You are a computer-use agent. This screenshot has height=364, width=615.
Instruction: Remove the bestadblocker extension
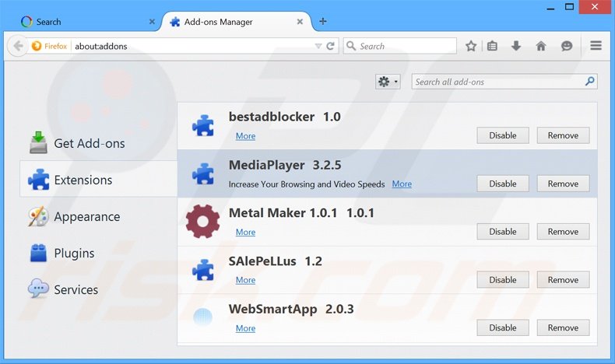point(563,135)
